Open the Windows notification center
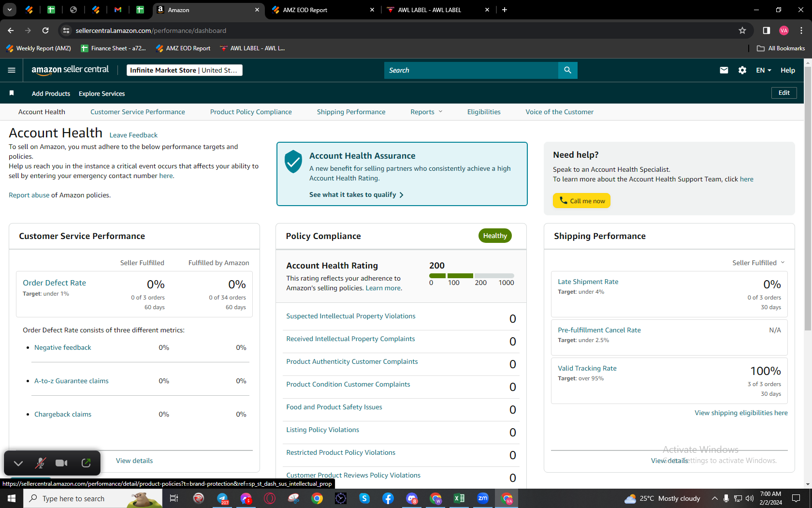The image size is (812, 508). coord(796,498)
